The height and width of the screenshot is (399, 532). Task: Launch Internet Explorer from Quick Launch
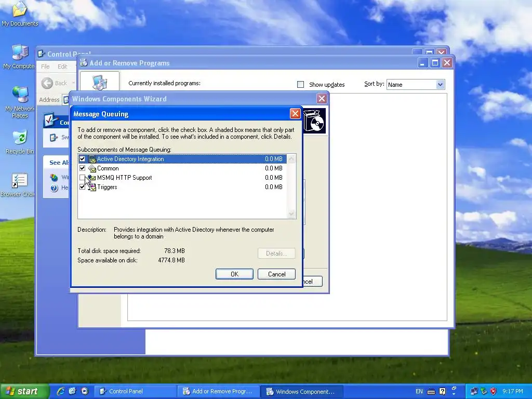(x=61, y=391)
